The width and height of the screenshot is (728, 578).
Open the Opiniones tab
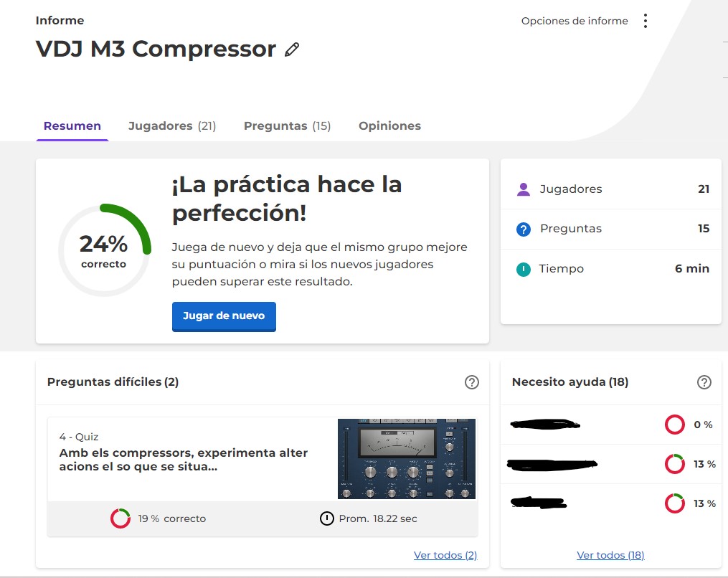coord(389,126)
